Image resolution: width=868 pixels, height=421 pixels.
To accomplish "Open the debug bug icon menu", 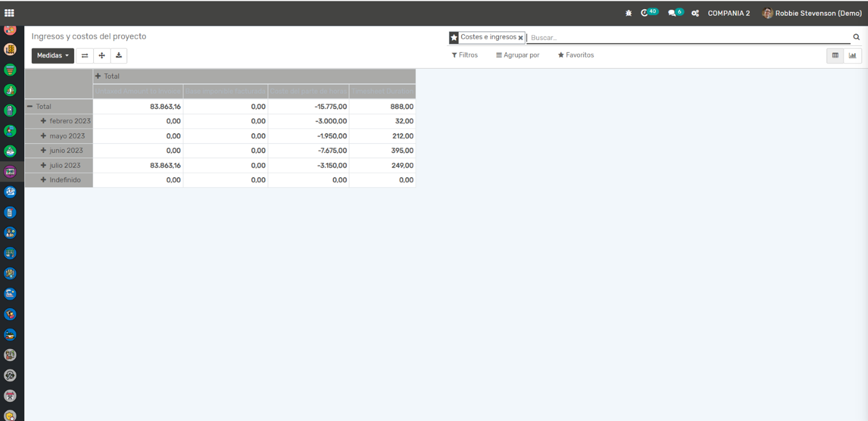I will (x=628, y=13).
